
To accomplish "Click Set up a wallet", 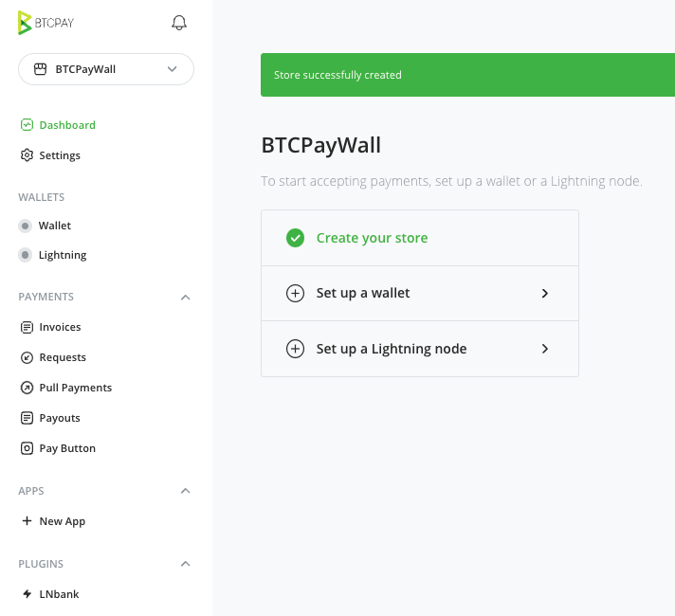I will tap(420, 293).
